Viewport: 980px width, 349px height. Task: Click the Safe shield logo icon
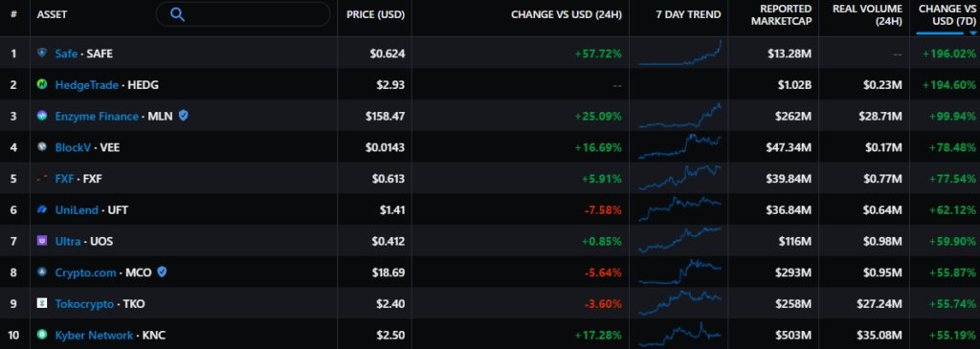pos(42,54)
